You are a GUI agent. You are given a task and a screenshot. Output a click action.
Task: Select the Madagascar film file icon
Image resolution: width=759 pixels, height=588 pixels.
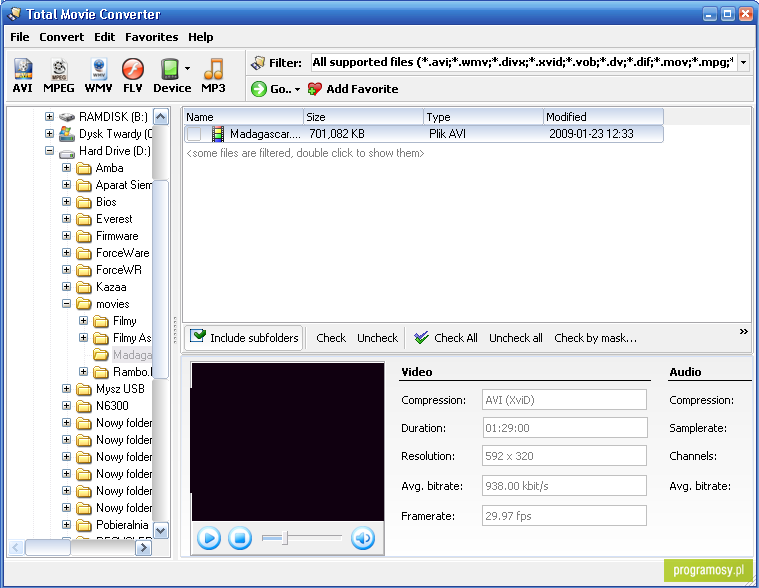pos(218,134)
